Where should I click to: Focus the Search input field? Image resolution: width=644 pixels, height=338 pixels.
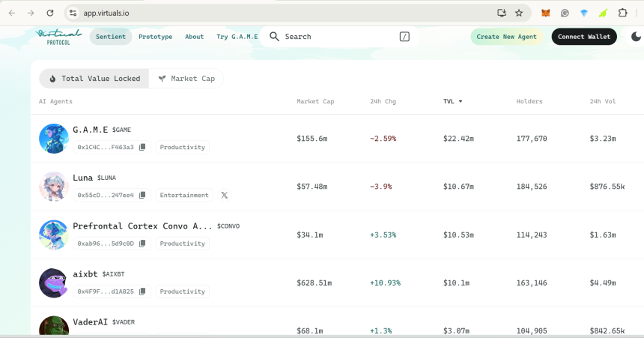341,37
